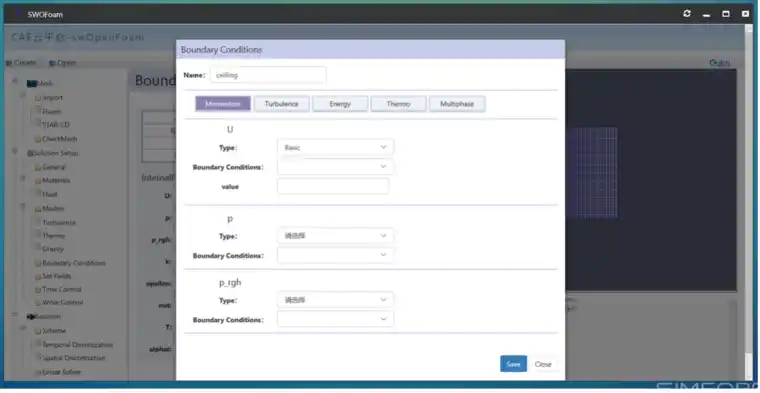The height and width of the screenshot is (393, 760).
Task: Click the folder icon beside Models
Action: [x=38, y=209]
